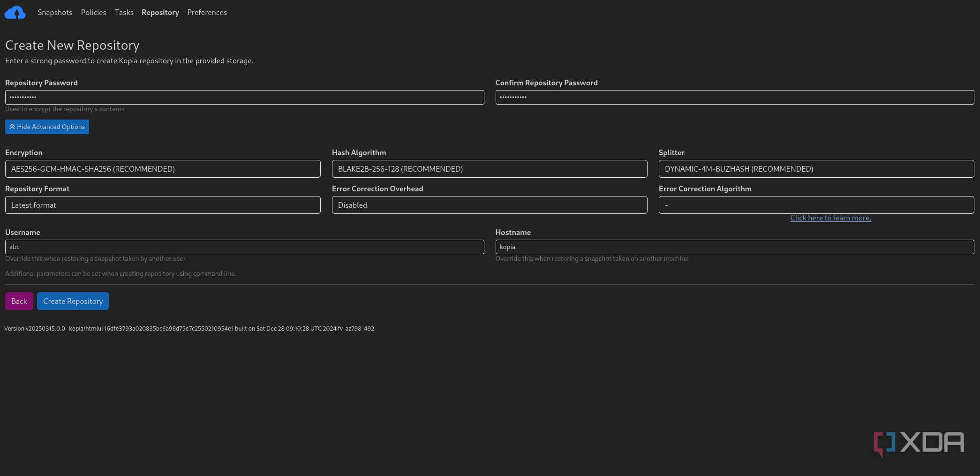The width and height of the screenshot is (980, 476).
Task: Focus the Repository Password field
Action: coord(244,97)
